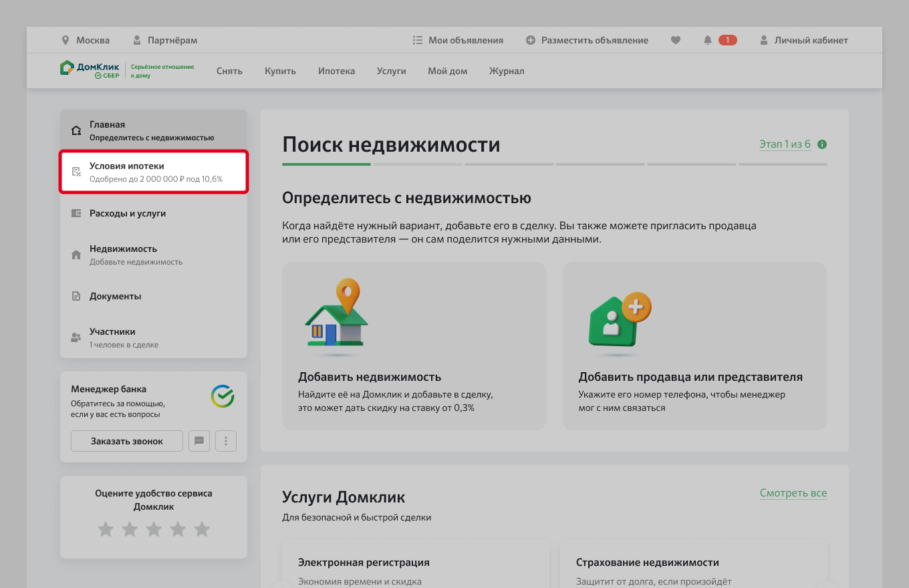This screenshot has height=588, width=909.
Task: Click the ДомКлик logo
Action: pyautogui.click(x=90, y=70)
